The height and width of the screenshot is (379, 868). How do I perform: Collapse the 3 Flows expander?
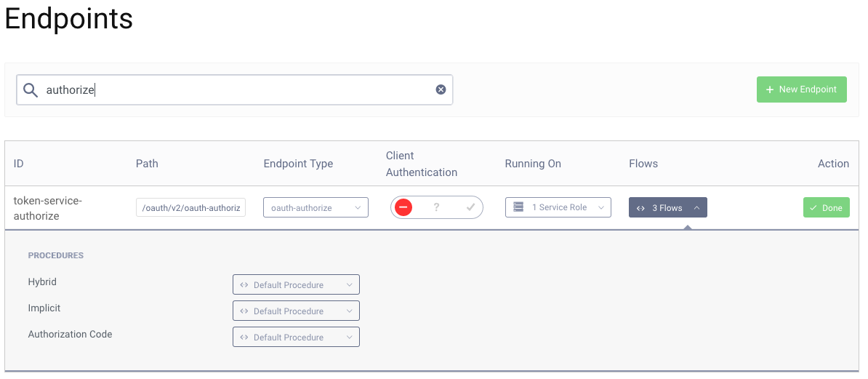(696, 208)
